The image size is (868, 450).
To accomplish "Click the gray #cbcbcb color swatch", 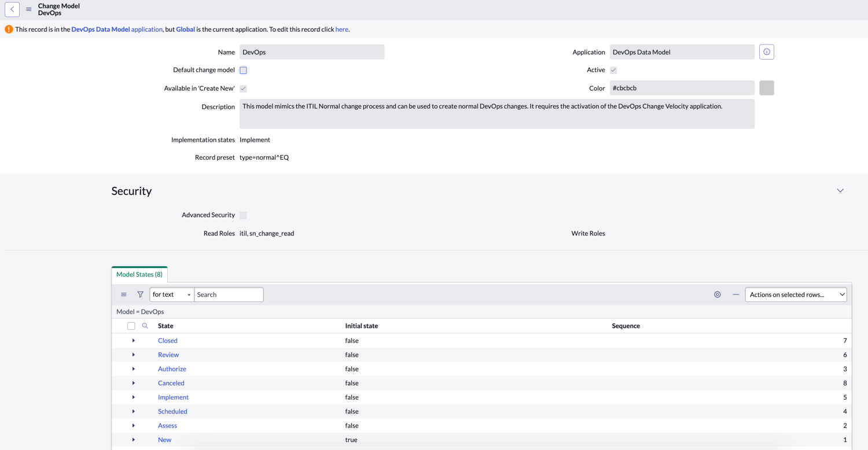I will (x=767, y=88).
